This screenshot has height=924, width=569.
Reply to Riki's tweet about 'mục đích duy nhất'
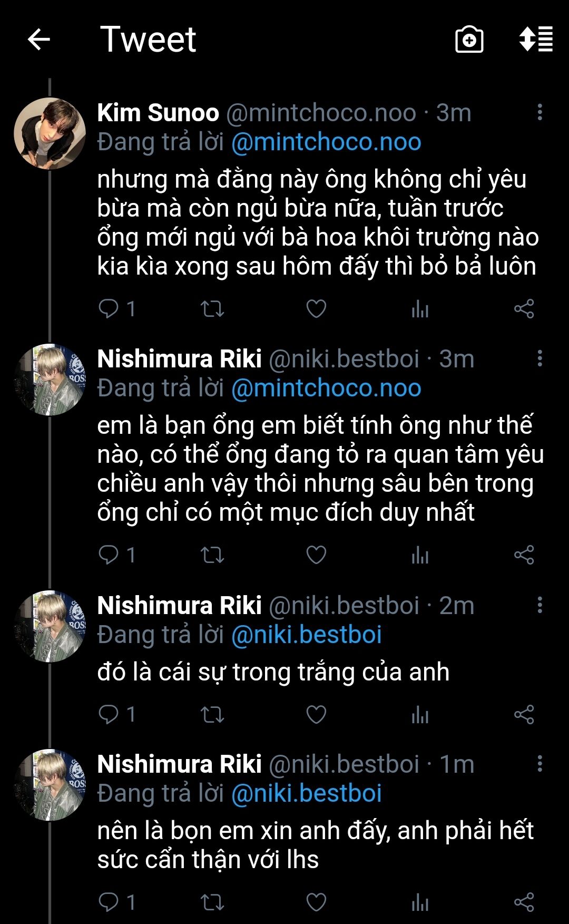pyautogui.click(x=109, y=555)
